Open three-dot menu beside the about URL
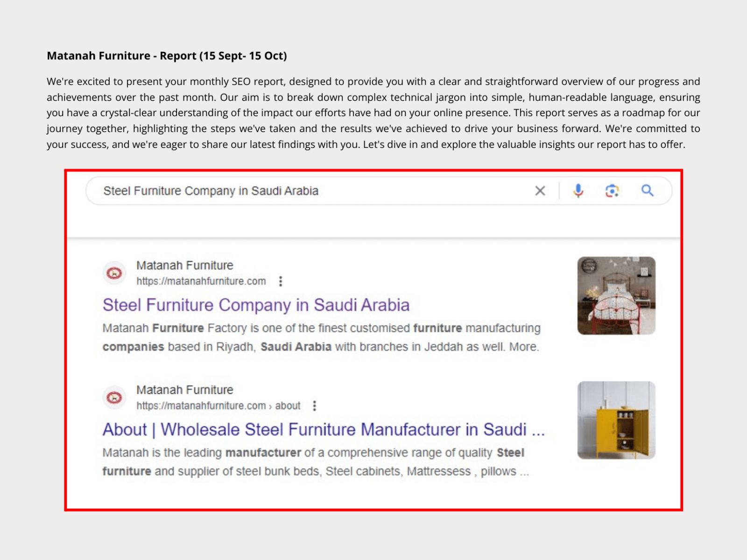Image resolution: width=747 pixels, height=560 pixels. [x=314, y=406]
